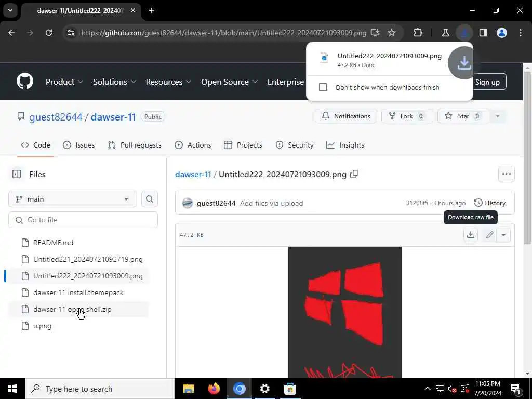Open Chrome Labs flask icon
The width and height of the screenshot is (532, 399).
click(x=445, y=33)
